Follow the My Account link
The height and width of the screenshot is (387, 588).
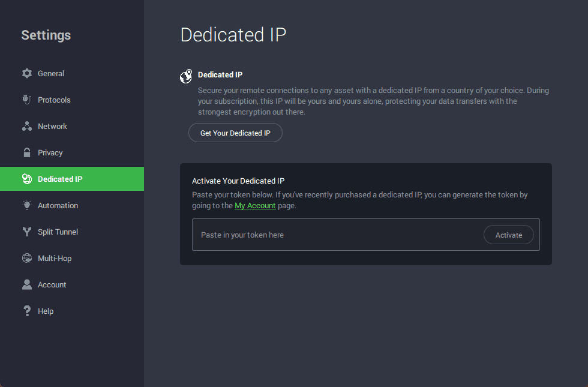[x=255, y=205]
